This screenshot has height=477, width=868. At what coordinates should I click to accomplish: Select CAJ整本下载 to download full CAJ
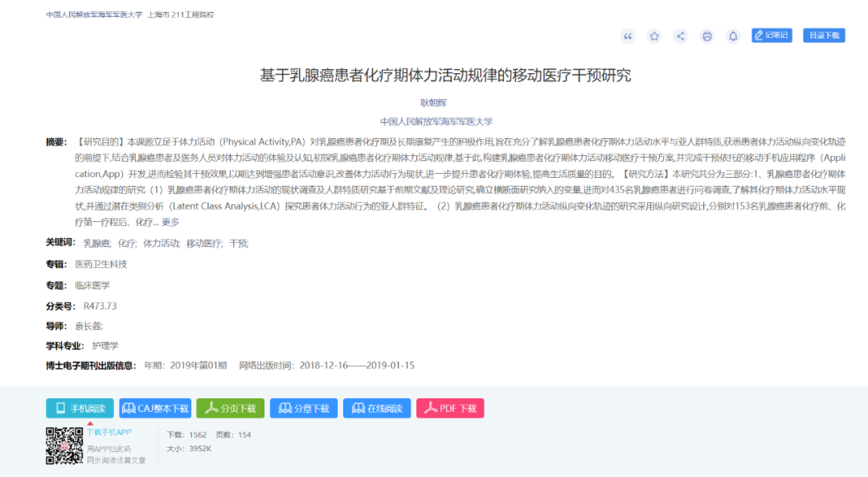tap(154, 408)
